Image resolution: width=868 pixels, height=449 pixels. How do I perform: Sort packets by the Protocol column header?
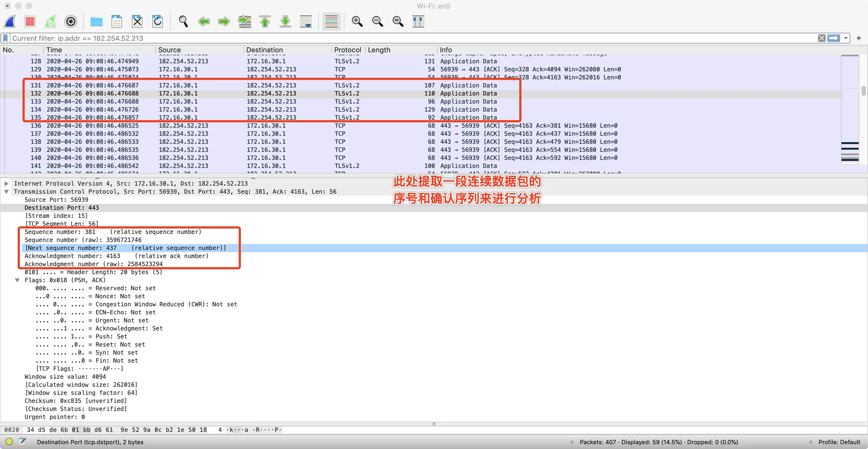coord(347,50)
